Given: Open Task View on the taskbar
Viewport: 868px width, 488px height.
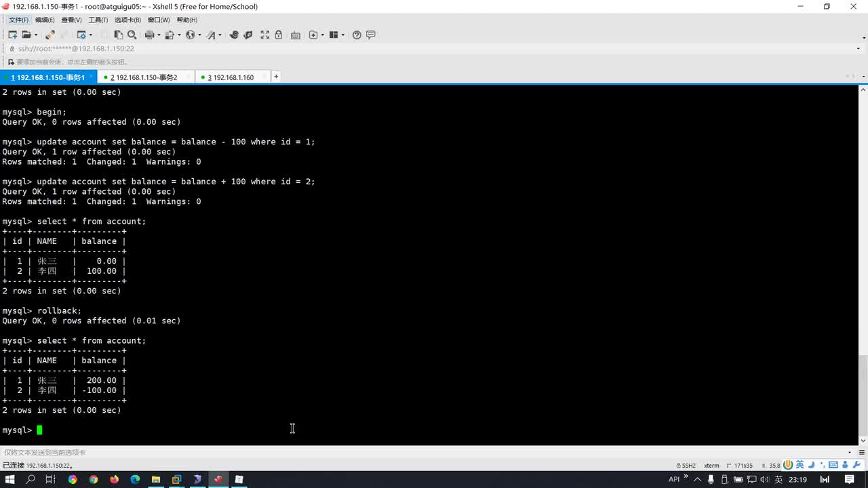Looking at the screenshot, I should click(x=50, y=479).
